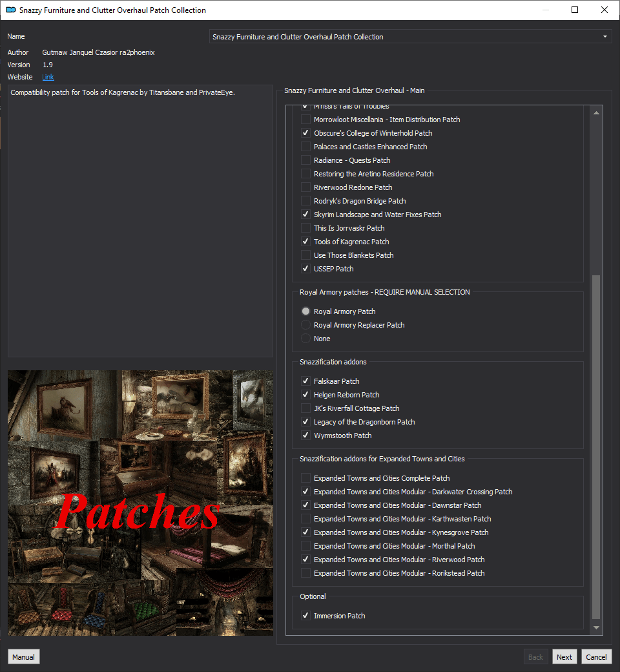This screenshot has height=672, width=620.
Task: Uncheck Skyrim Landscape and Water Fixes Patch
Action: click(x=305, y=215)
